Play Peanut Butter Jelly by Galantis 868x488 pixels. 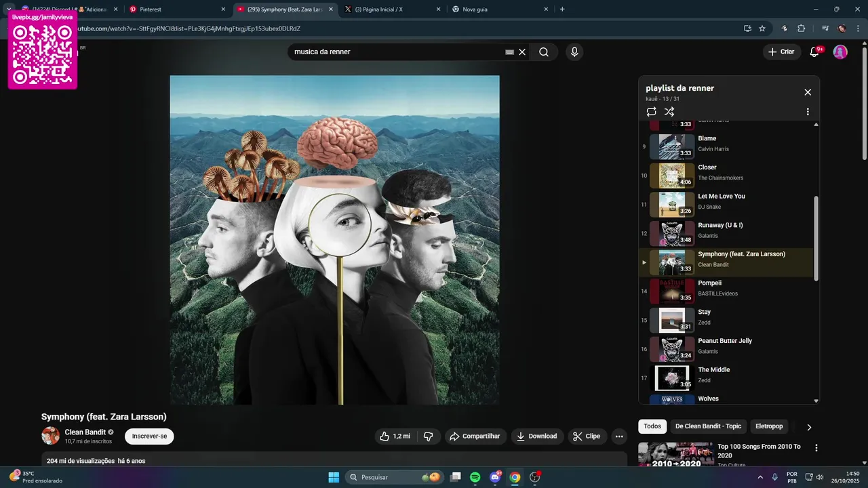click(x=726, y=349)
